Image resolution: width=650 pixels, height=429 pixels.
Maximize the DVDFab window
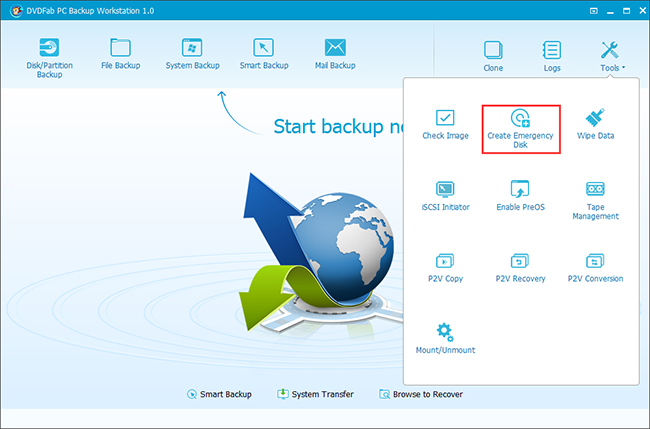[x=626, y=11]
